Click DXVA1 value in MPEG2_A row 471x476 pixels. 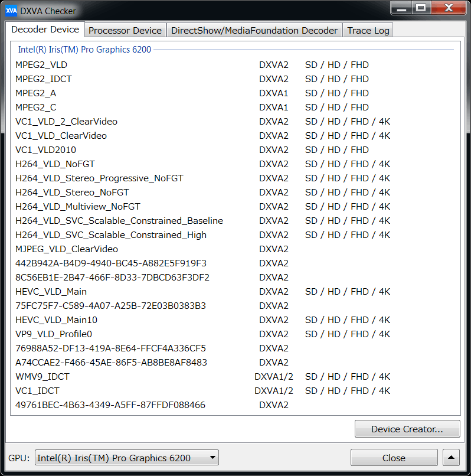[x=274, y=93]
